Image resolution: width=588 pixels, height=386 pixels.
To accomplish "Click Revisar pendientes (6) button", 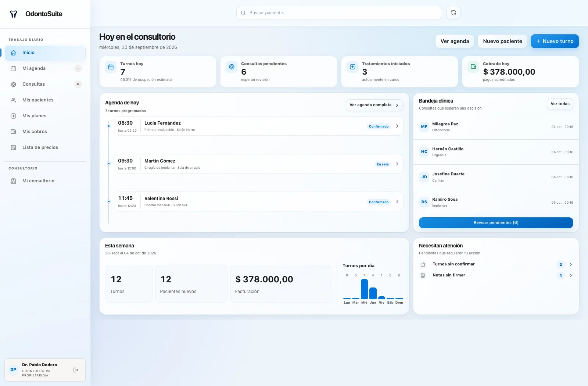I will (x=496, y=223).
